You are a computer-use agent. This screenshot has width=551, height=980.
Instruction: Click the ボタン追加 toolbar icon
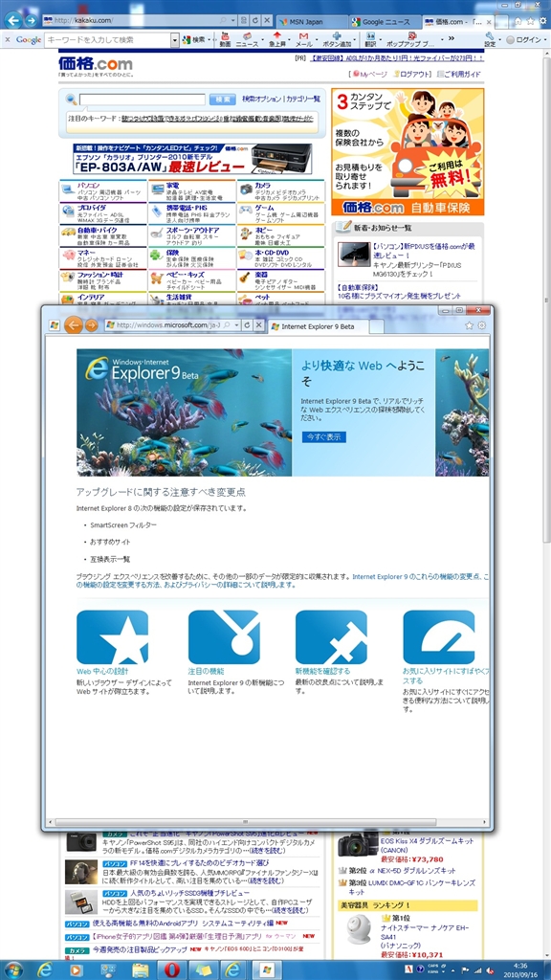coord(337,39)
